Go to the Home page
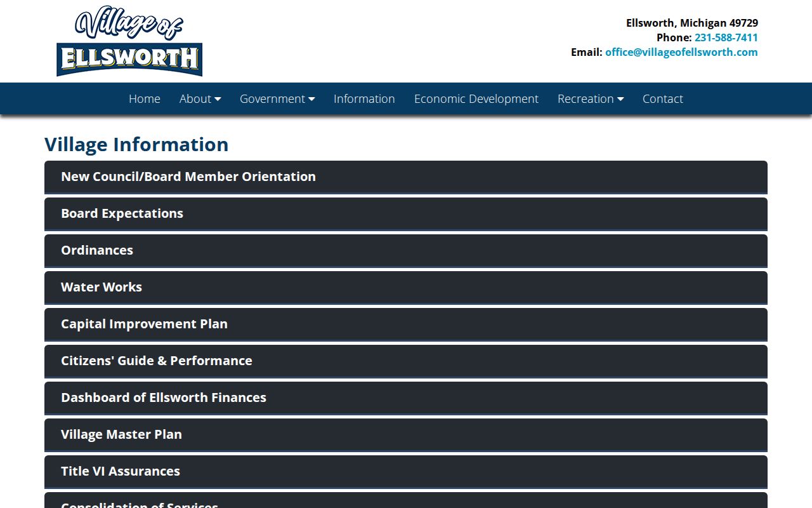This screenshot has width=812, height=508. pos(145,98)
